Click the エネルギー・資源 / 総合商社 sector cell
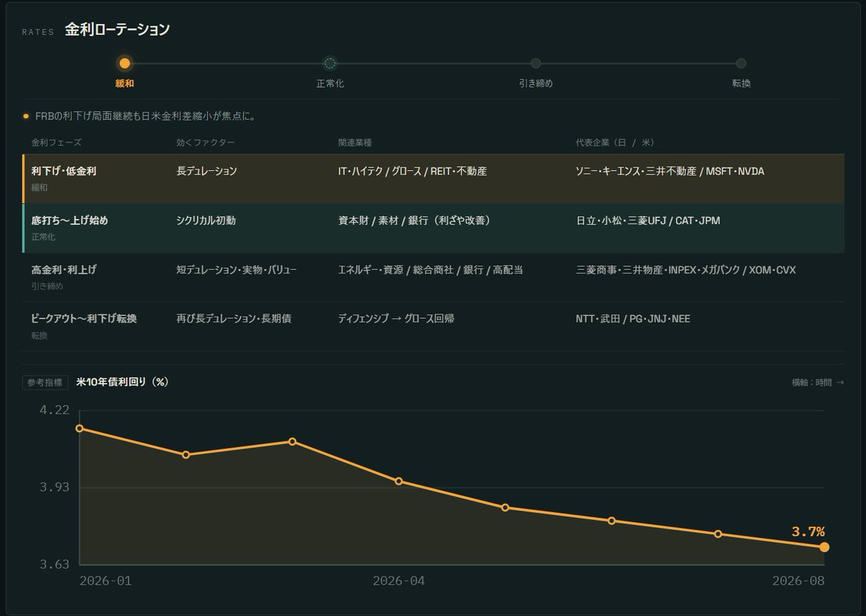The image size is (866, 616). click(x=430, y=270)
